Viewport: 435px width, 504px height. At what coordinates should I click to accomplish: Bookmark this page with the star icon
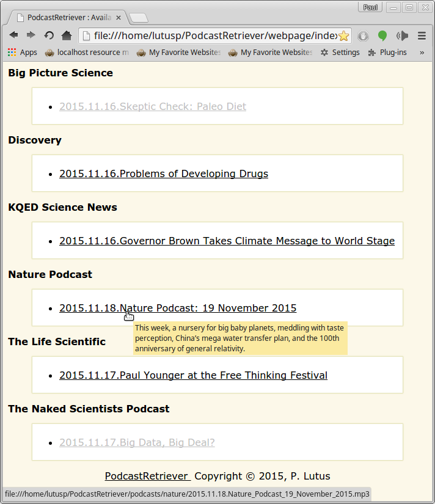point(343,35)
